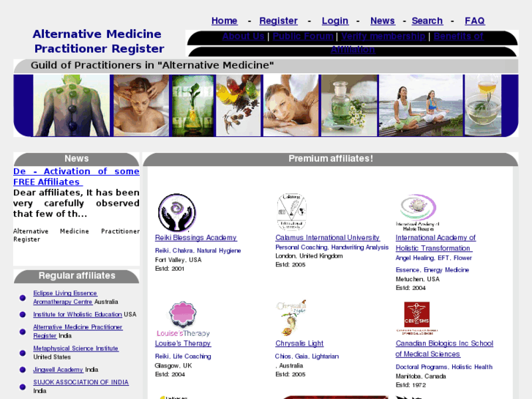Open the News link in top navigation
The image size is (532, 399).
(383, 20)
